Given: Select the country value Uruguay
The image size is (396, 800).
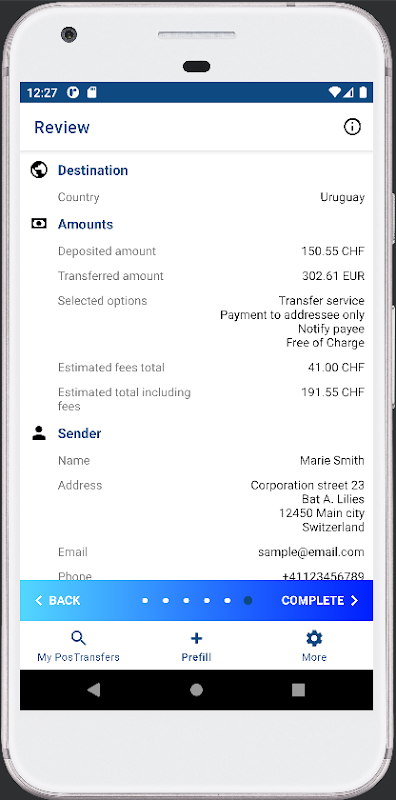Looking at the screenshot, I should pyautogui.click(x=342, y=197).
